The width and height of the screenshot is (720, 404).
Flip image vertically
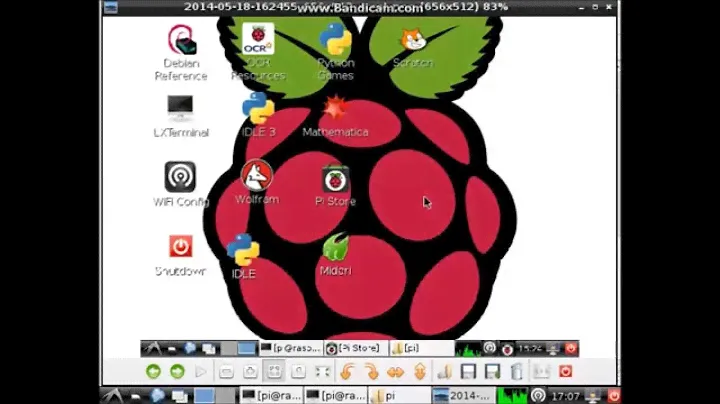tap(419, 371)
